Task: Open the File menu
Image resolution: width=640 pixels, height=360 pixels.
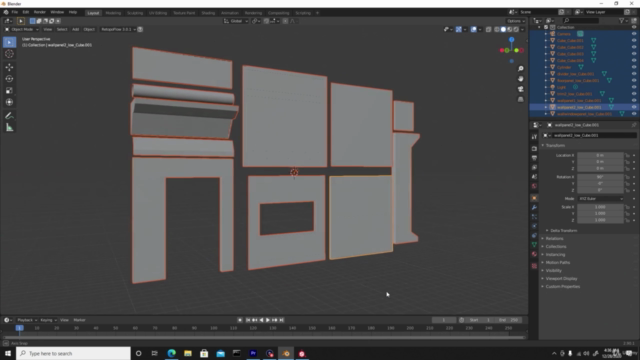Action: tap(15, 12)
